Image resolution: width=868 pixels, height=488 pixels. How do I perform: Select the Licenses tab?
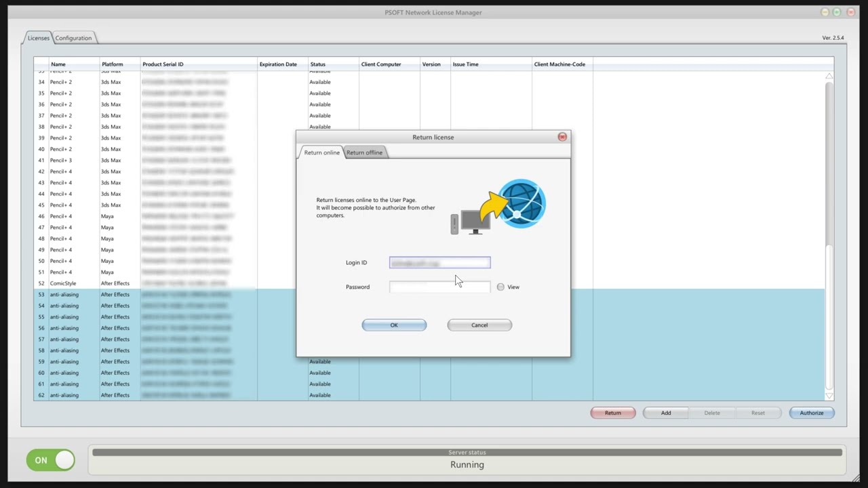pyautogui.click(x=38, y=38)
